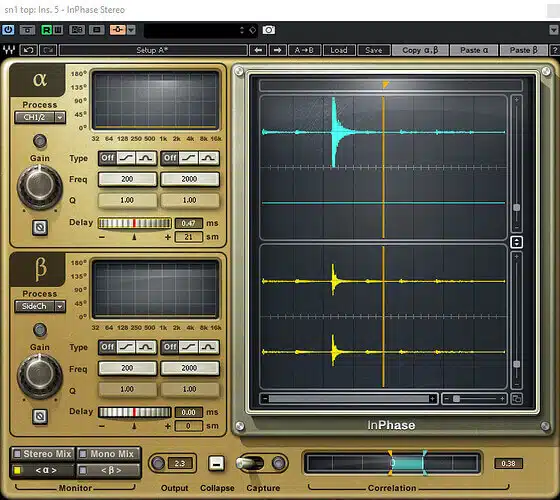Click the camera snapshot icon
Image resolution: width=560 pixels, height=500 pixels.
[x=269, y=30]
